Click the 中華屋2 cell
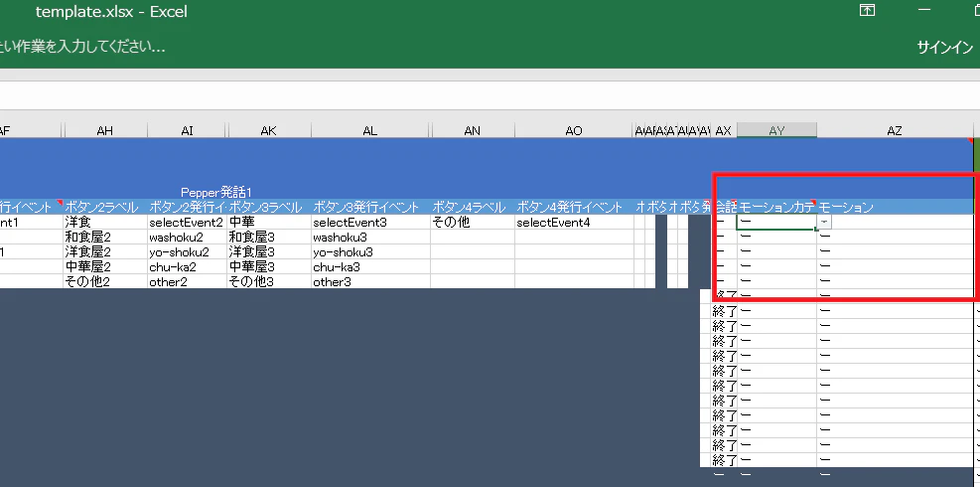980x487 pixels. click(x=105, y=267)
